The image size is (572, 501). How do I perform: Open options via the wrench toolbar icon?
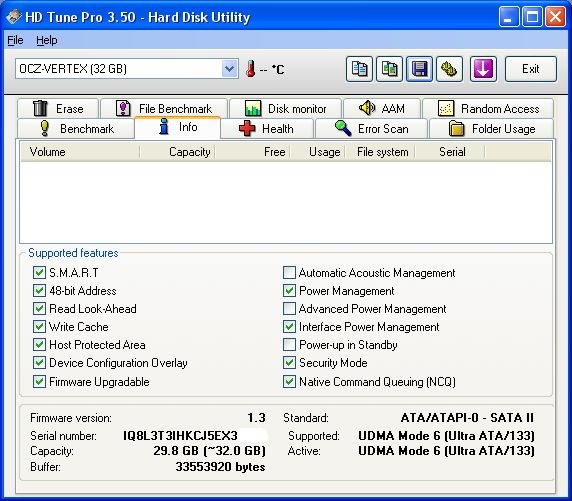point(449,69)
